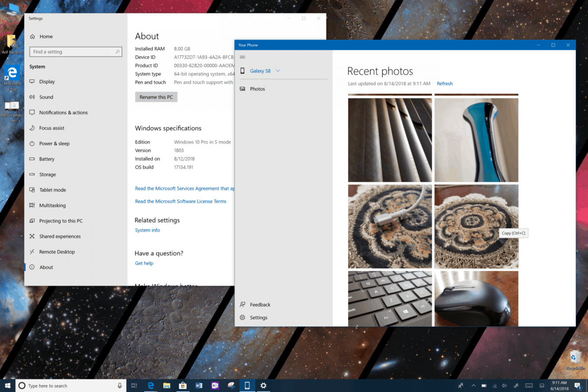
Task: Open the People icon in system tray
Action: (x=460, y=386)
